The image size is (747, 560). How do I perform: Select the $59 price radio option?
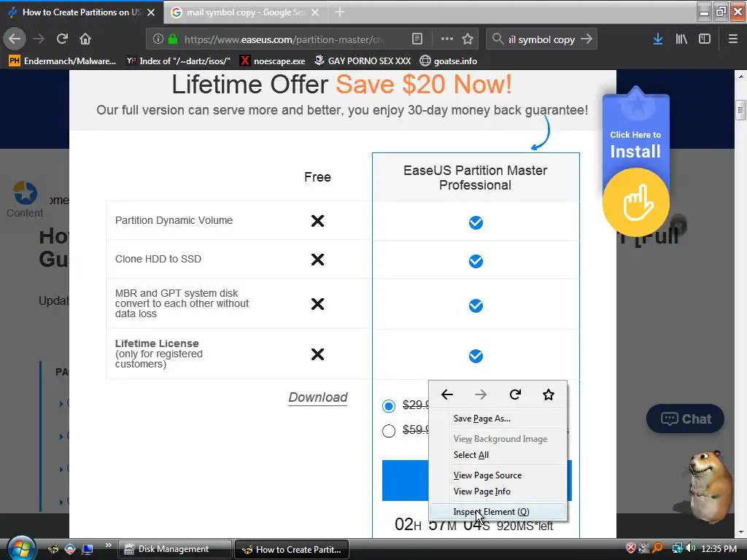coord(389,431)
